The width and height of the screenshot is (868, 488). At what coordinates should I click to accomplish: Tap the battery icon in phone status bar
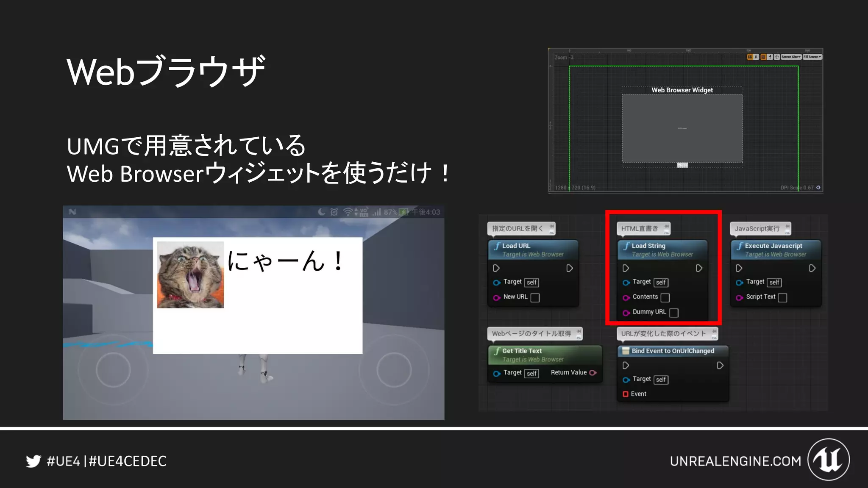coord(404,212)
